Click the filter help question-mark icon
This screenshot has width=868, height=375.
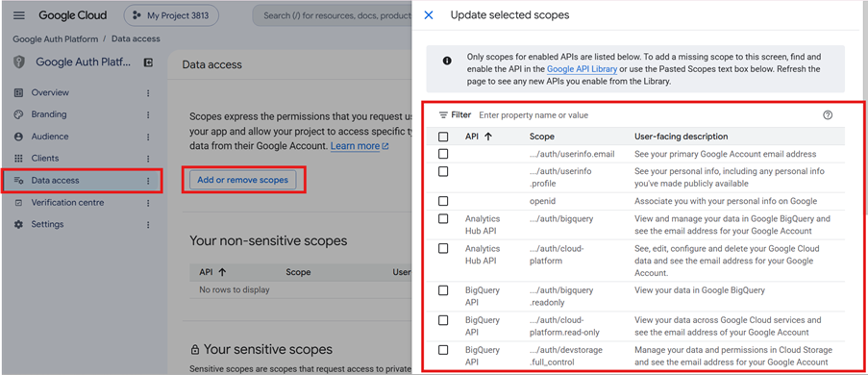tap(828, 115)
